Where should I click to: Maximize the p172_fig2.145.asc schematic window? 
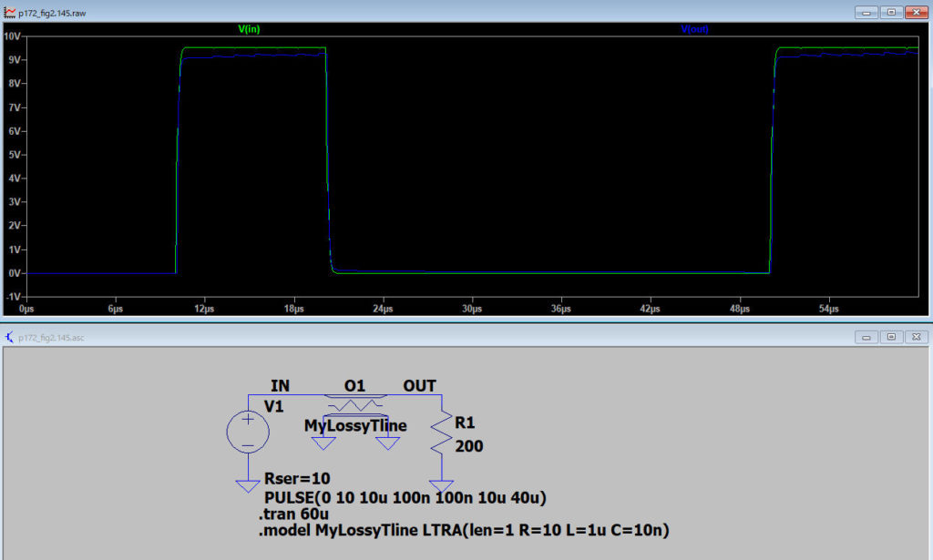pyautogui.click(x=891, y=337)
